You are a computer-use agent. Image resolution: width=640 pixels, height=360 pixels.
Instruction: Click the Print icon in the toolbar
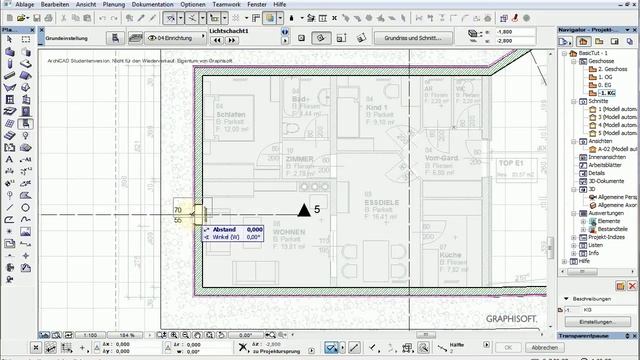click(x=48, y=18)
